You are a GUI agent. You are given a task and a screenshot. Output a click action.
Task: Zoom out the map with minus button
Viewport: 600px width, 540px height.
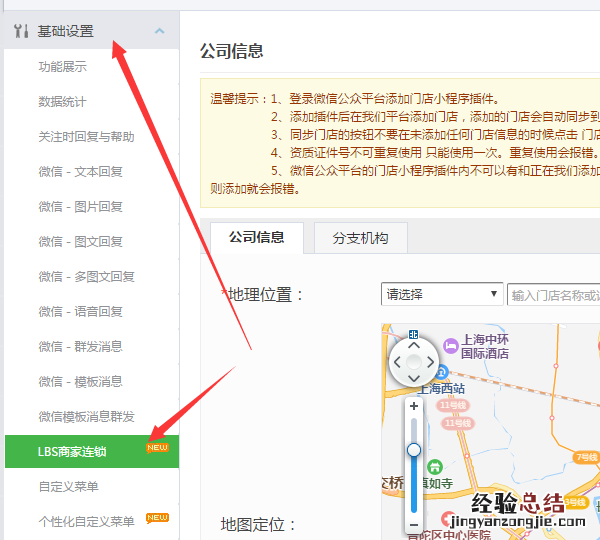[414, 524]
